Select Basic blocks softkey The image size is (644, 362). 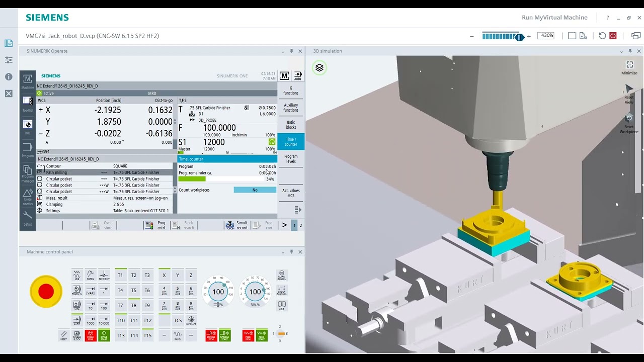click(x=291, y=125)
